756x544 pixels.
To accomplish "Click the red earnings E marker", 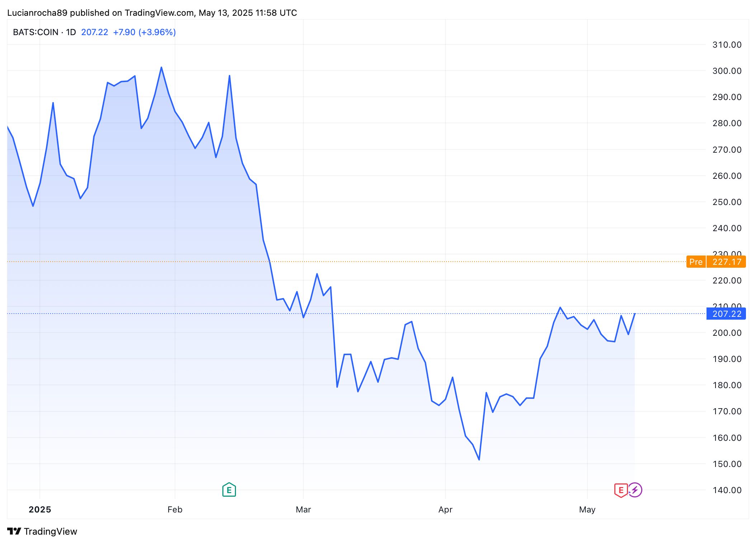I will coord(621,490).
